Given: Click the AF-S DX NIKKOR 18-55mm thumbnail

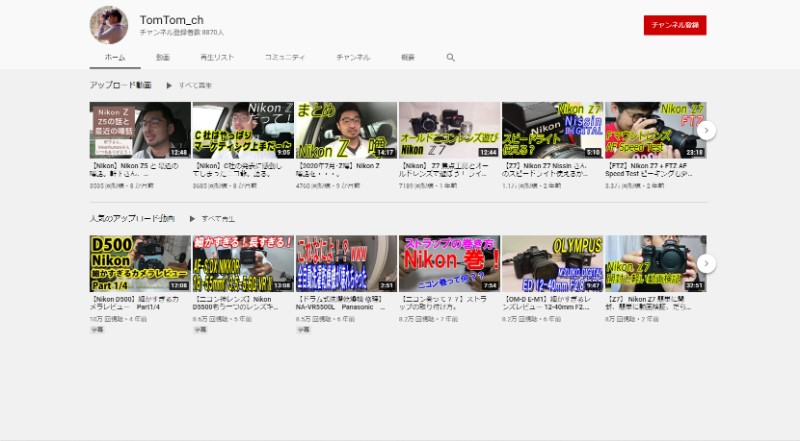Looking at the screenshot, I should click(x=243, y=263).
